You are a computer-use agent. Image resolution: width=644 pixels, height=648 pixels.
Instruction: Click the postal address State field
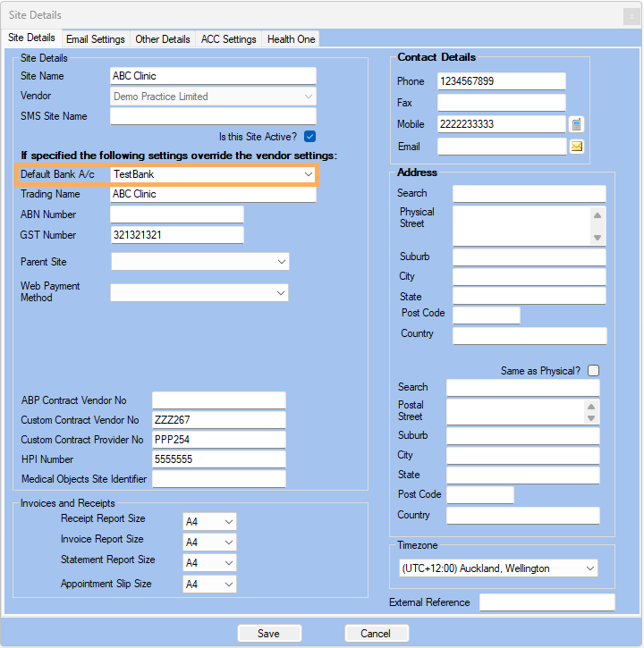click(x=523, y=475)
